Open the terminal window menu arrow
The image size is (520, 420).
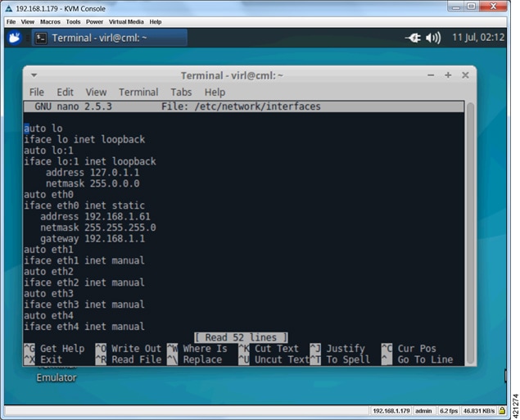point(34,75)
